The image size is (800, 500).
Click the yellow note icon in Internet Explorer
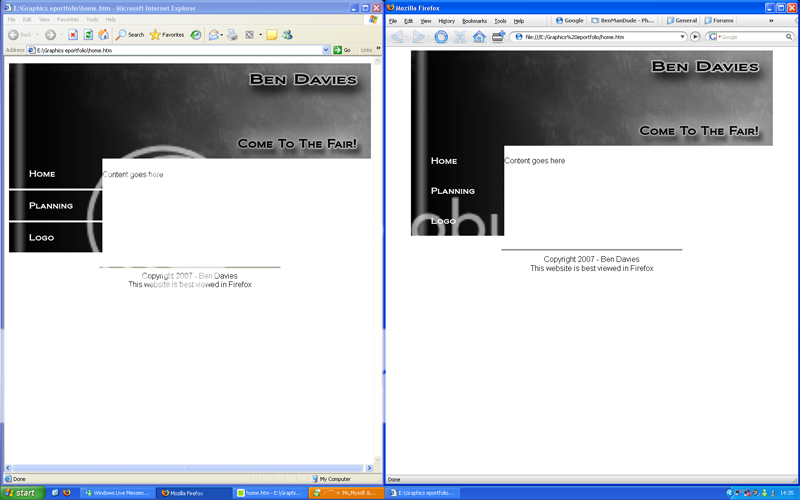pos(272,35)
